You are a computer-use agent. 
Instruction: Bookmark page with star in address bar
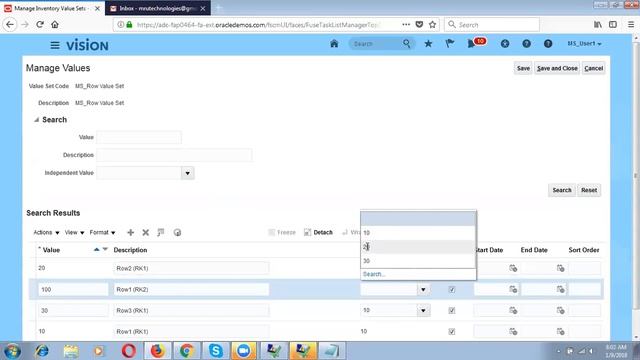click(x=432, y=24)
